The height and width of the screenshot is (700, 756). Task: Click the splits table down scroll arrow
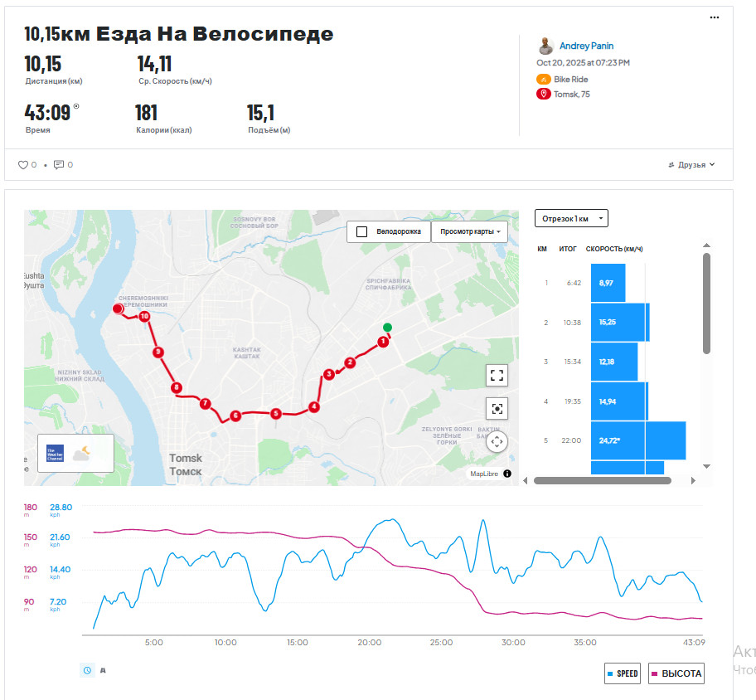pos(706,466)
